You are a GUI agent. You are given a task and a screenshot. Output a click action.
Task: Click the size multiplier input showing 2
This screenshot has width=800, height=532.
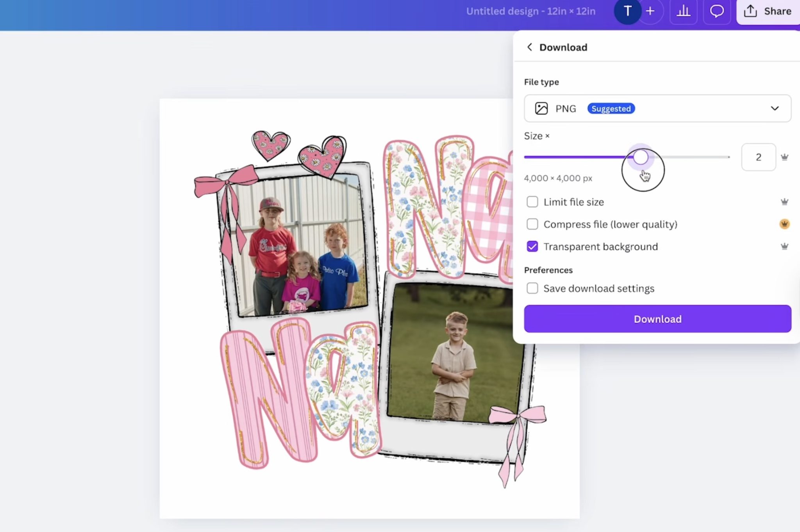pyautogui.click(x=758, y=157)
